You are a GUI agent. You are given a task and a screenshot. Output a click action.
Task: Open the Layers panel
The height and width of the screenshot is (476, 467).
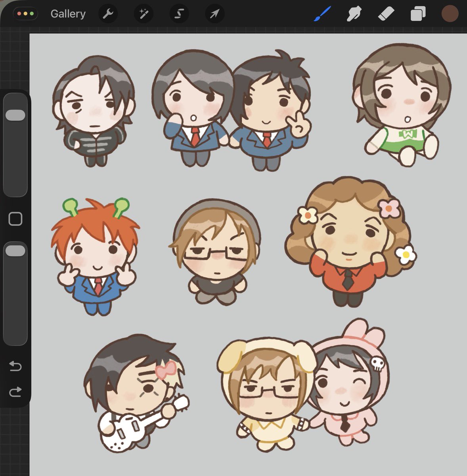[418, 14]
